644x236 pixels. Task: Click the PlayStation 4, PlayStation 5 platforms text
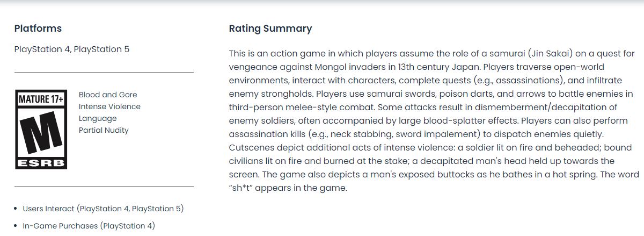(x=72, y=49)
